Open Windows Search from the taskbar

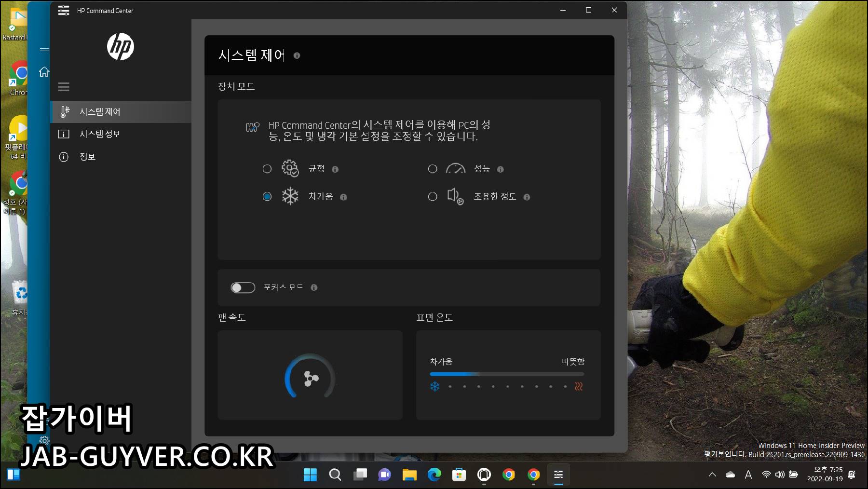tap(335, 475)
